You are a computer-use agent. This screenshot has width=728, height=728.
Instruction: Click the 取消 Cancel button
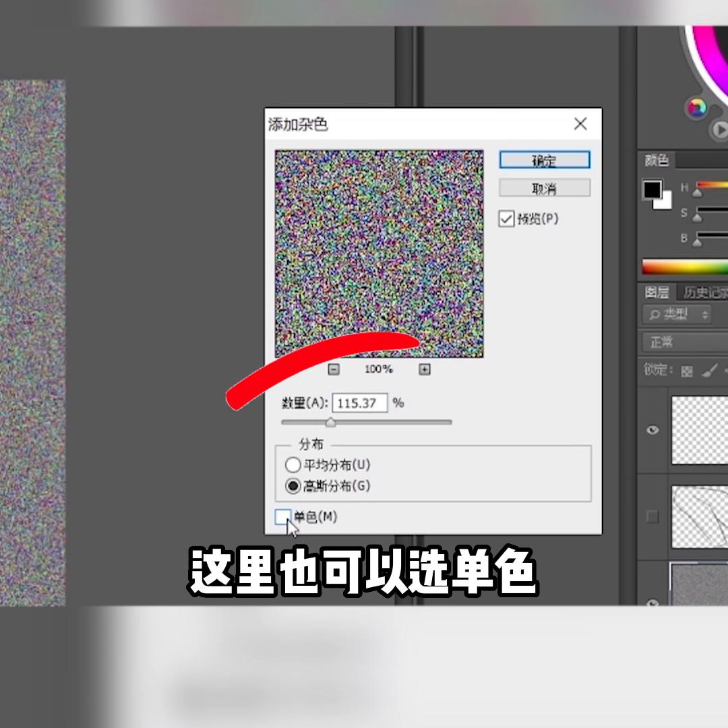544,187
